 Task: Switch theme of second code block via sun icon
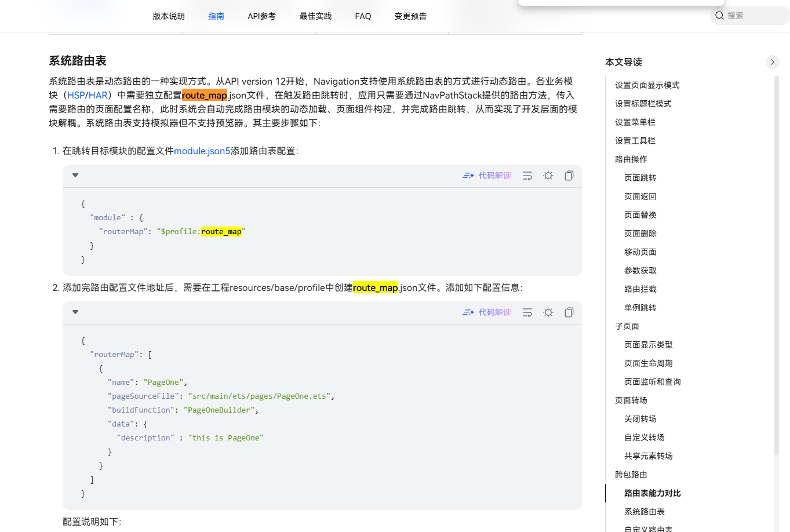(548, 312)
